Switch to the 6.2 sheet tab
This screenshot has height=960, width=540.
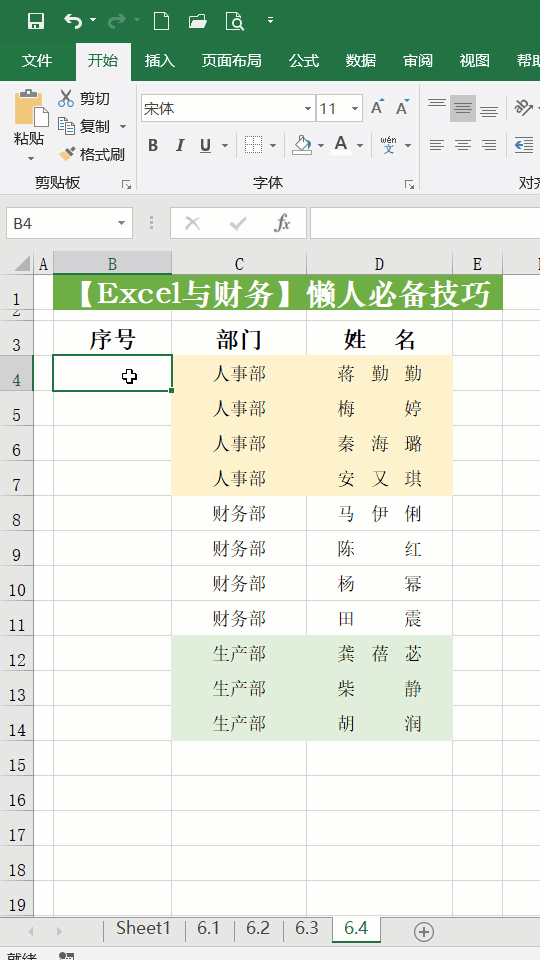(258, 928)
